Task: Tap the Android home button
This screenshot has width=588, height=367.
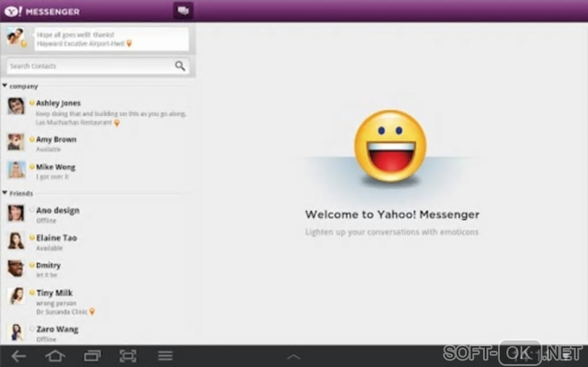Action: pyautogui.click(x=55, y=355)
